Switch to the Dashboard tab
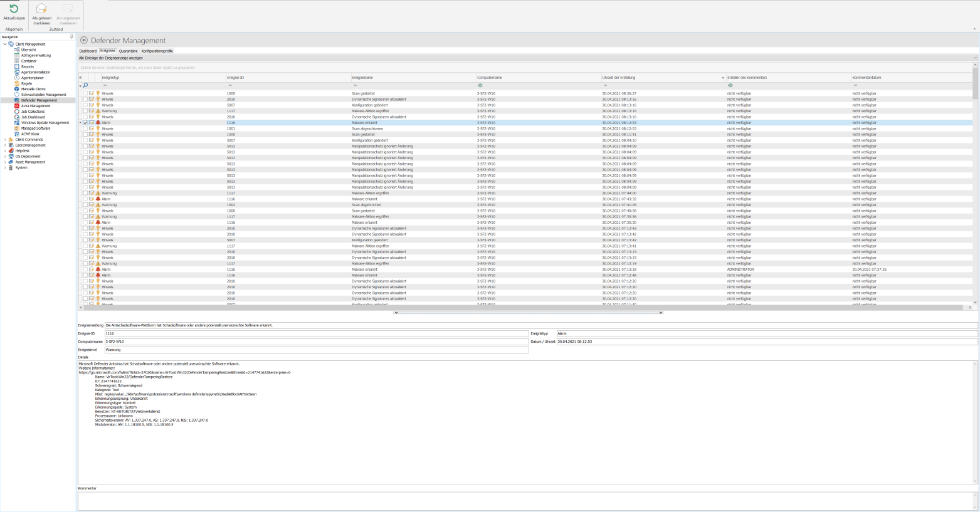Viewport: 980px width, 512px height. click(88, 51)
